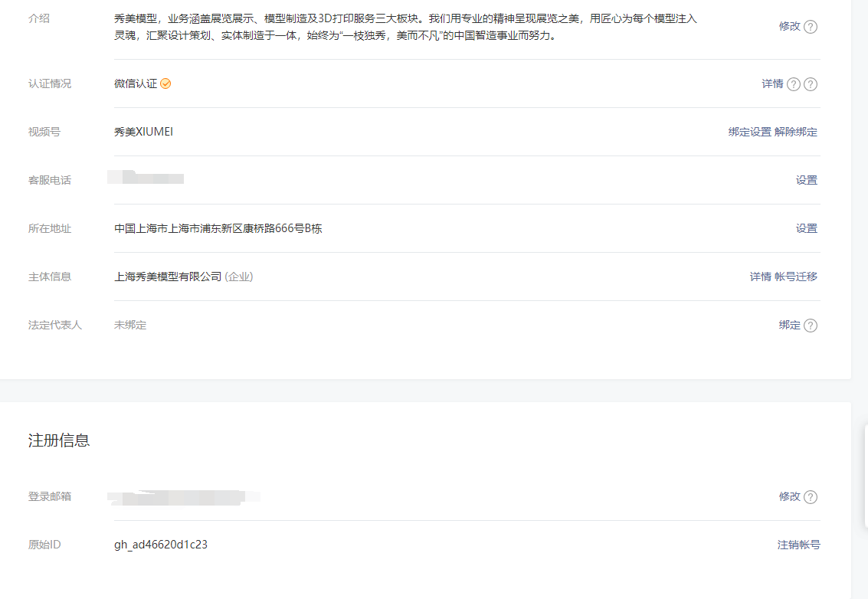Viewport: 868px width, 599px height.
Task: Click 修改 link in 登录邮箱 row
Action: coord(789,496)
